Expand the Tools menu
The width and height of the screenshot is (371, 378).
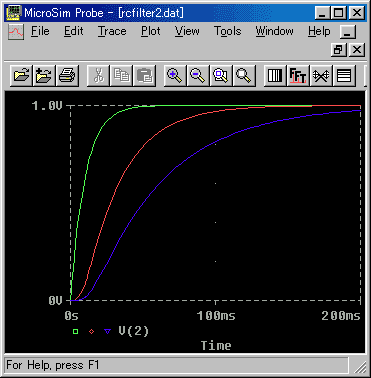pos(228,31)
